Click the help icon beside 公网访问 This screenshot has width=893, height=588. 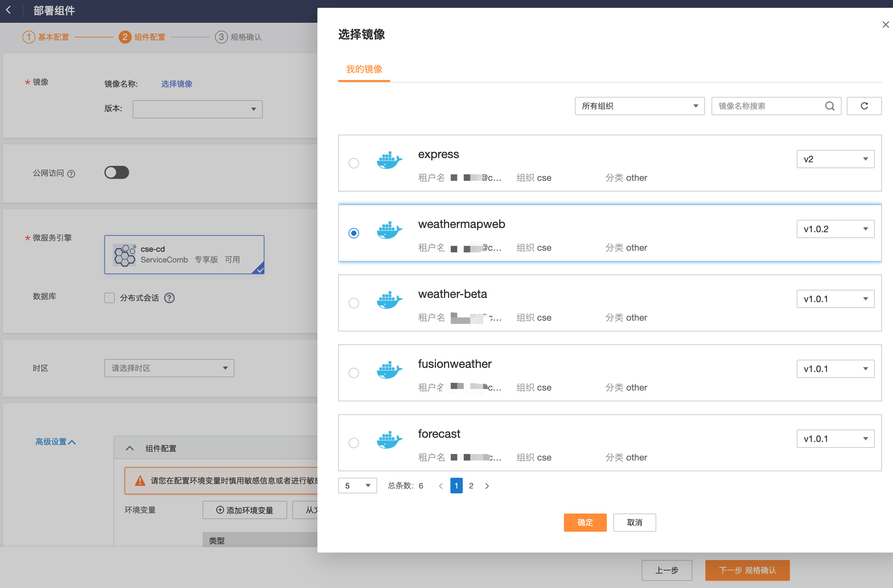pyautogui.click(x=71, y=174)
